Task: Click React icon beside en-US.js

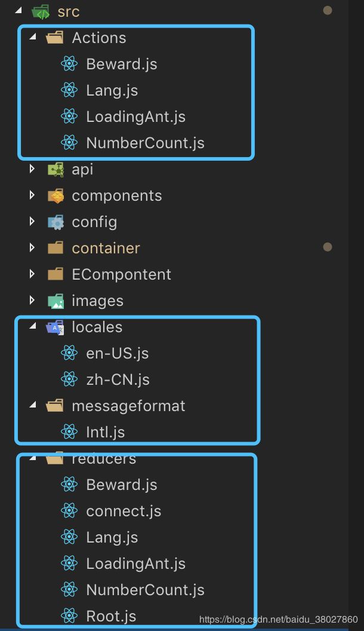Action: pyautogui.click(x=69, y=353)
